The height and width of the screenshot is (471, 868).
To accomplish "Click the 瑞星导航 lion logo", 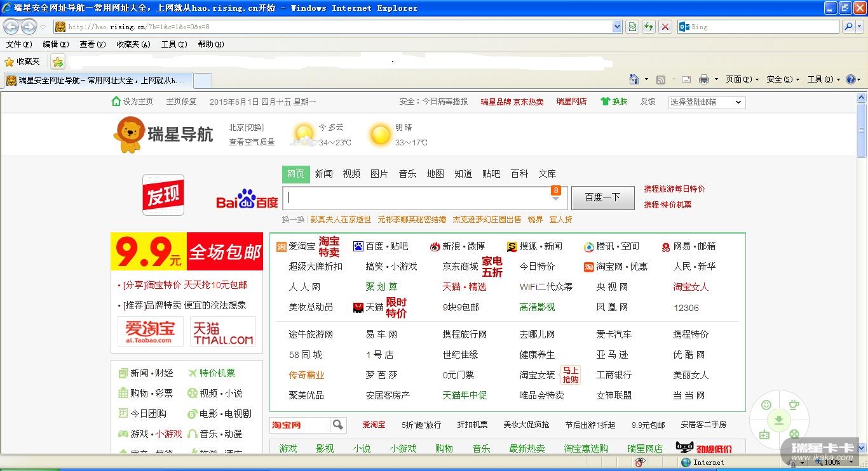I will (x=163, y=134).
